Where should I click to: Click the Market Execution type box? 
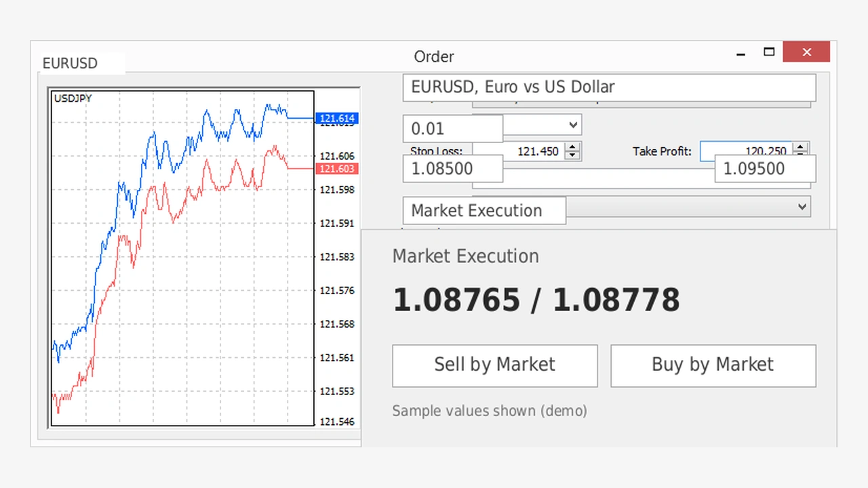(x=484, y=211)
